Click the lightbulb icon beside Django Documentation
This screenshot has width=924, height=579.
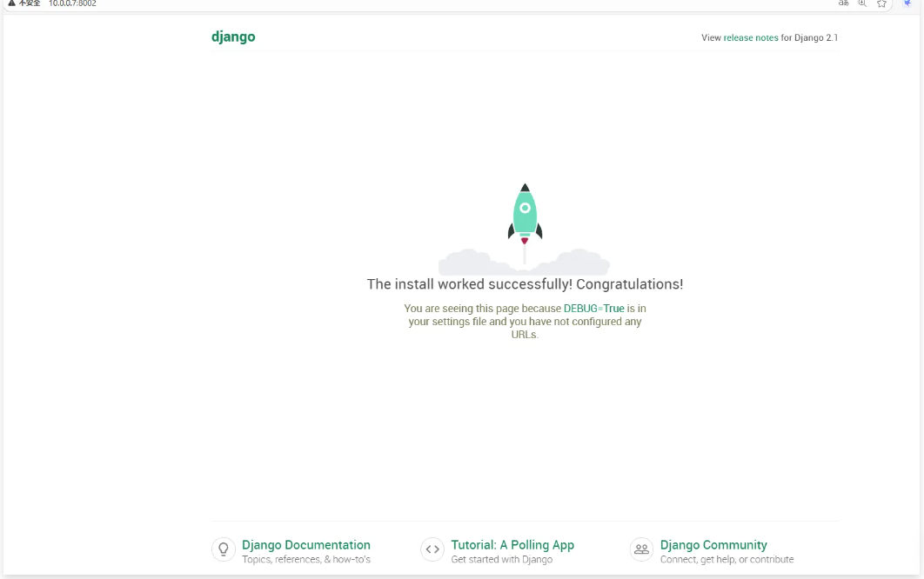click(x=224, y=549)
